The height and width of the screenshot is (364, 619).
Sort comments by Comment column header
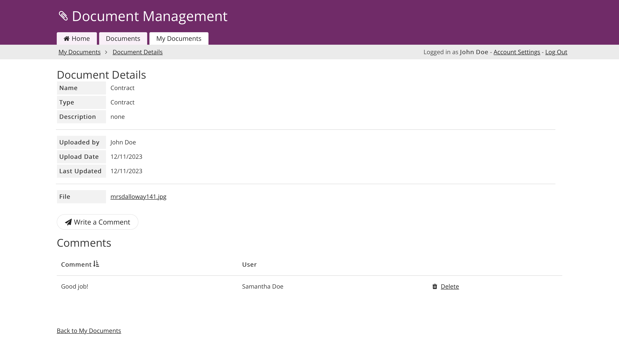coord(76,265)
